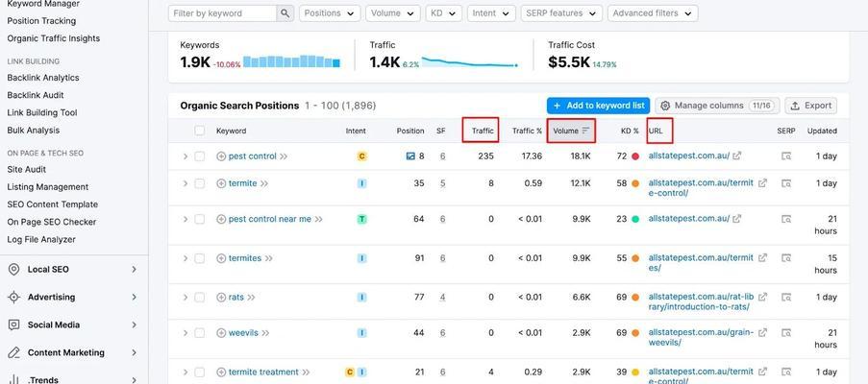Image resolution: width=868 pixels, height=384 pixels.
Task: Click the double-arrow icon after 'pest control' keyword
Action: pos(284,156)
